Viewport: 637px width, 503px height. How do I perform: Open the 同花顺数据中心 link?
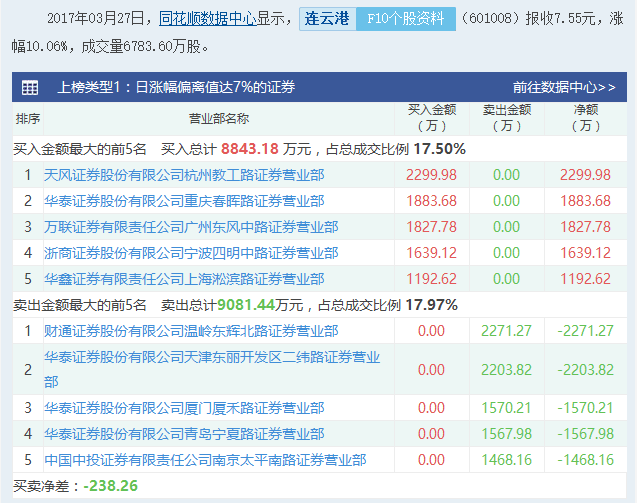coord(208,19)
